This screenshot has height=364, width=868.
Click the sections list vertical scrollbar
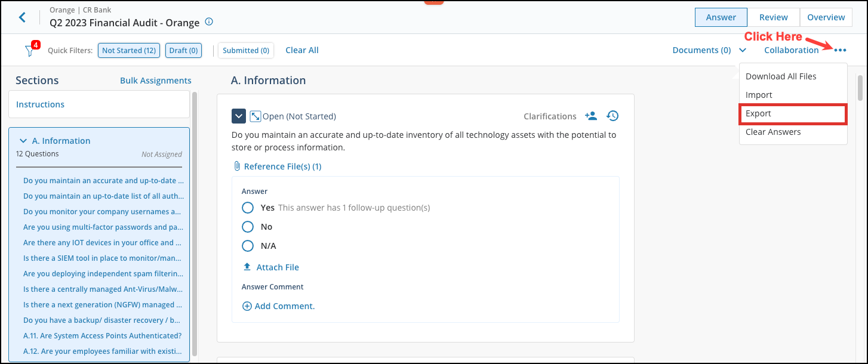click(x=195, y=224)
